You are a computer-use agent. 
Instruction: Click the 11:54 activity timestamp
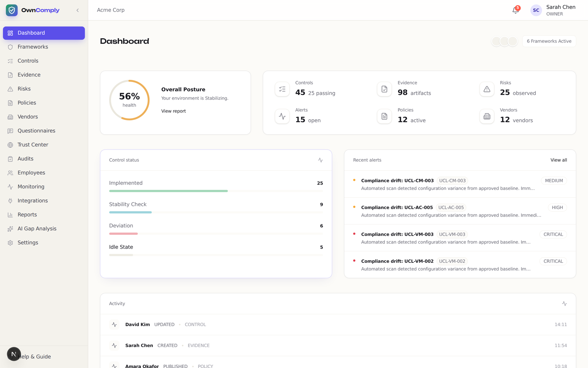(561, 346)
